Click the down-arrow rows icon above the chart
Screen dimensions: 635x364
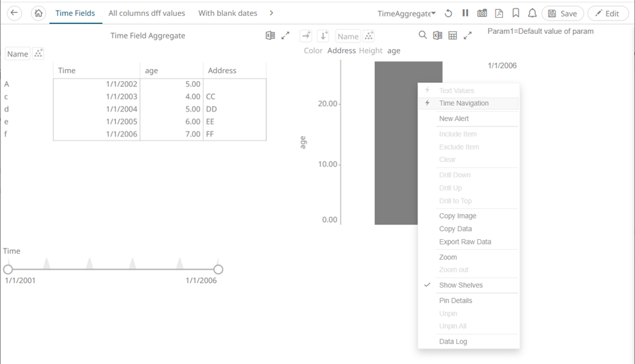(x=323, y=36)
